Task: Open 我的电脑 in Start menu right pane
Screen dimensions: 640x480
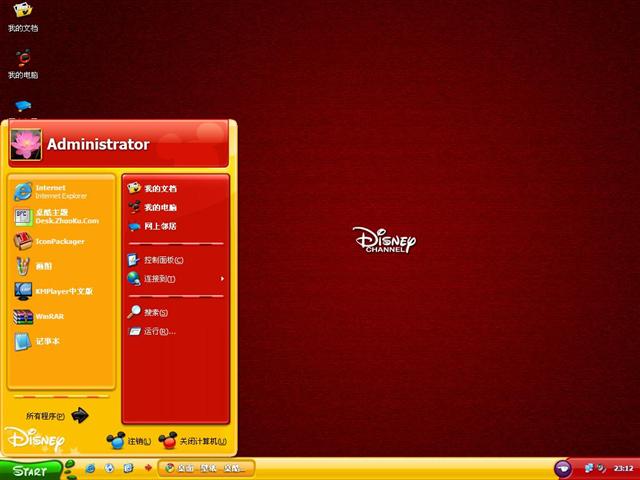Action: 176,207
